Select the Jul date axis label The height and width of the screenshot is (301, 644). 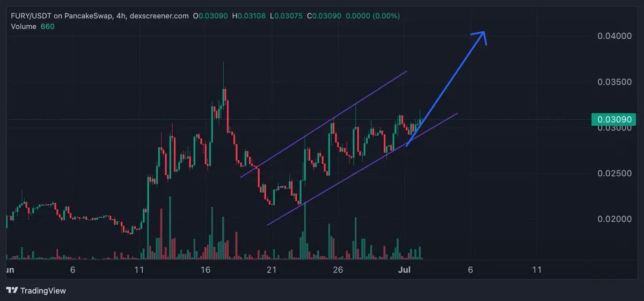(405, 269)
